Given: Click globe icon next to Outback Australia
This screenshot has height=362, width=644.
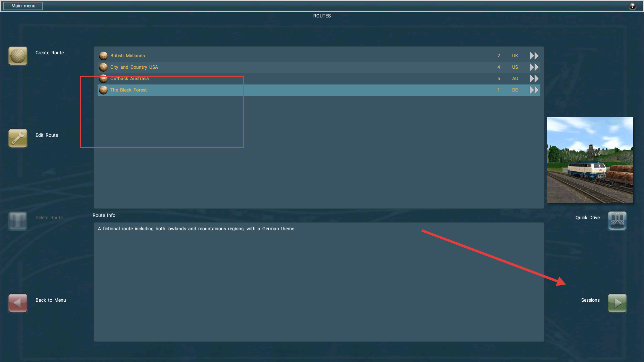Looking at the screenshot, I should pos(103,78).
